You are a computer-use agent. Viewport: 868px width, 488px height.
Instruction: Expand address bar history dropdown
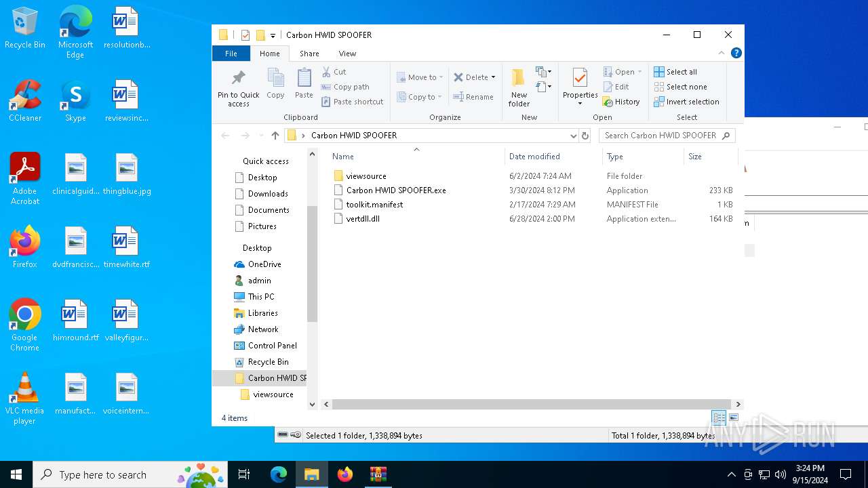[x=574, y=136]
